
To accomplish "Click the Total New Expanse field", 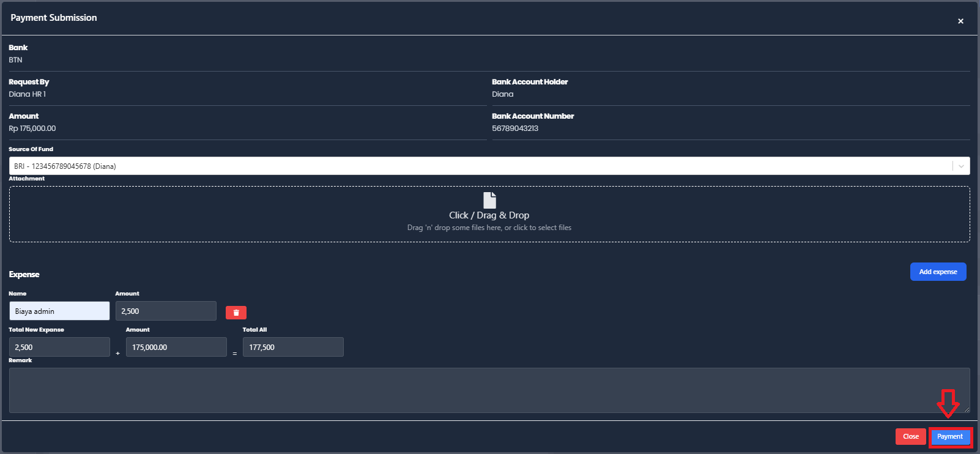I will (x=59, y=347).
